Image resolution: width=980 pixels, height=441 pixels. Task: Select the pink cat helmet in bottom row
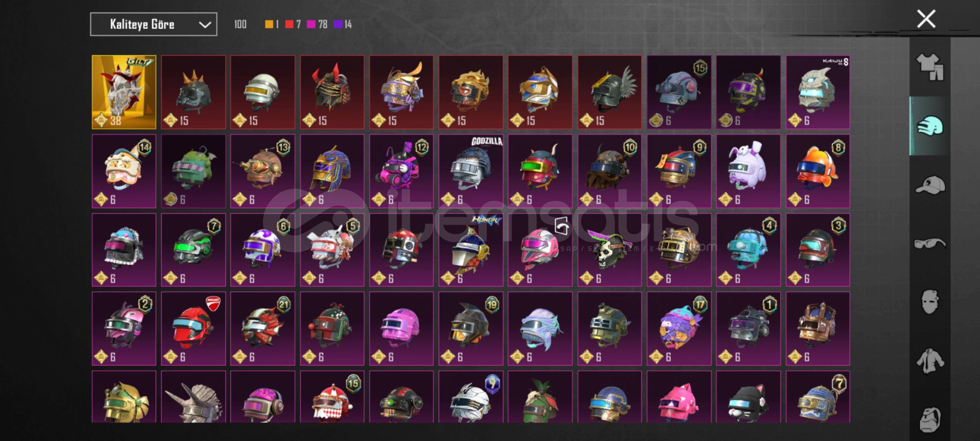click(x=679, y=397)
